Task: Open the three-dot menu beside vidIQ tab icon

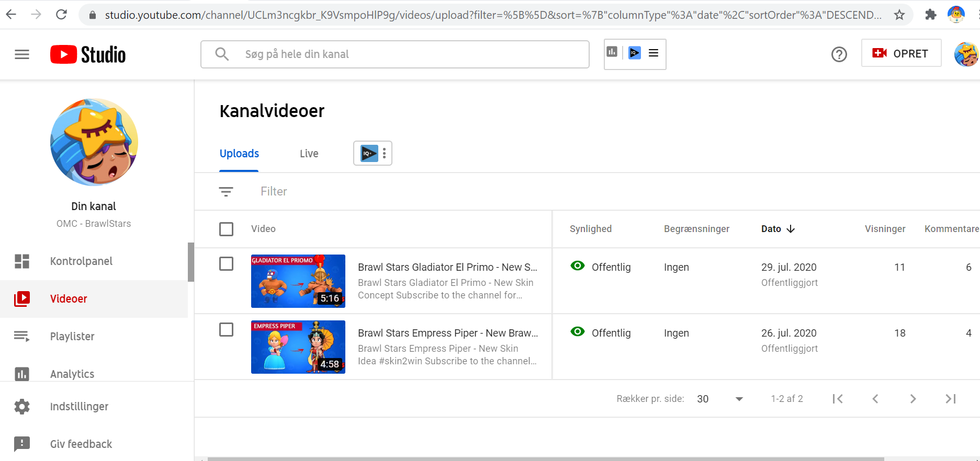Action: 385,153
